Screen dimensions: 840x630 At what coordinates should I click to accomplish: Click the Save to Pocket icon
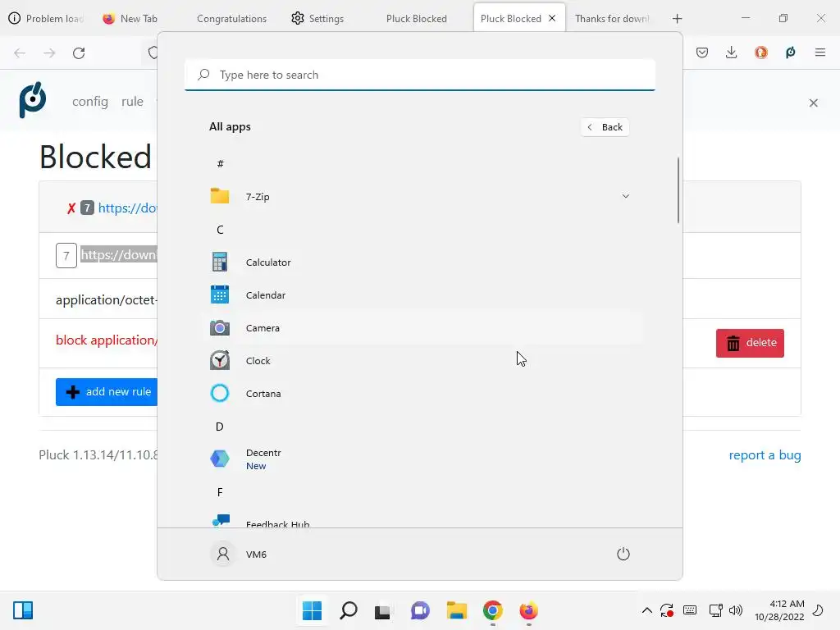click(702, 52)
